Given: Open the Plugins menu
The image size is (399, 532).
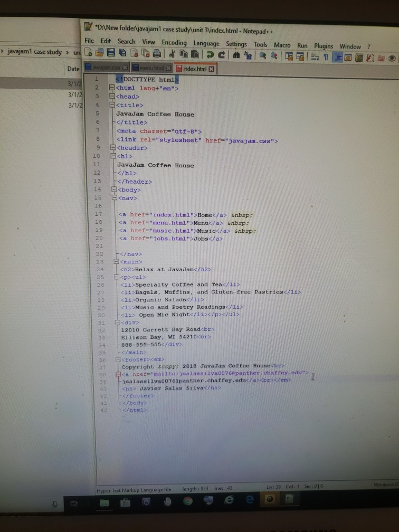Looking at the screenshot, I should click(x=324, y=46).
